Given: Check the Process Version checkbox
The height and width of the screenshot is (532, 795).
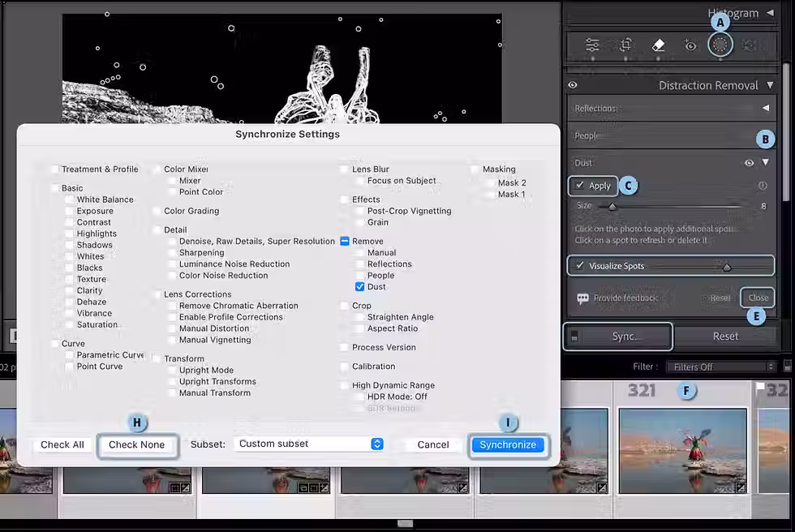Looking at the screenshot, I should 344,348.
